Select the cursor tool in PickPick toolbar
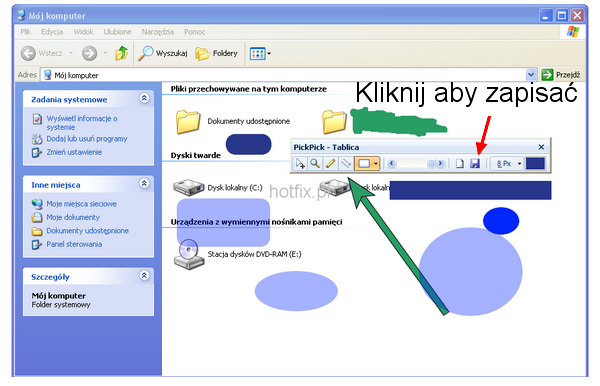Viewport: 600px width, 386px height. [300, 164]
